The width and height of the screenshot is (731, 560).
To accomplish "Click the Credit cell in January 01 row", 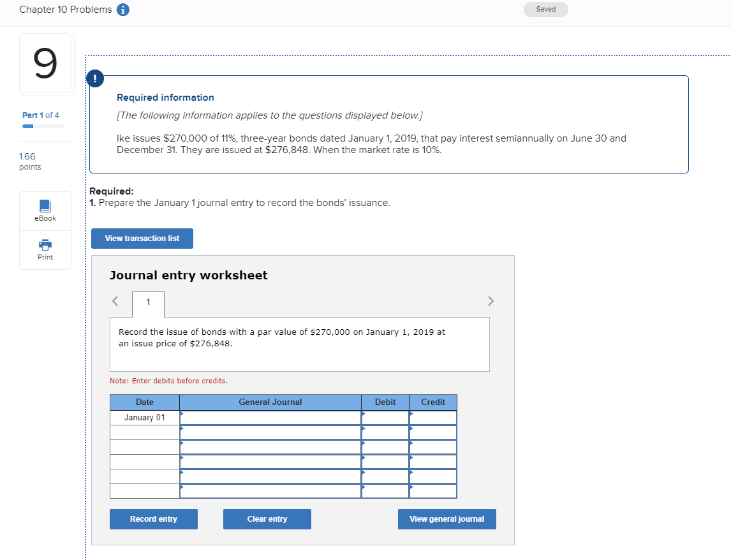I will pos(433,418).
